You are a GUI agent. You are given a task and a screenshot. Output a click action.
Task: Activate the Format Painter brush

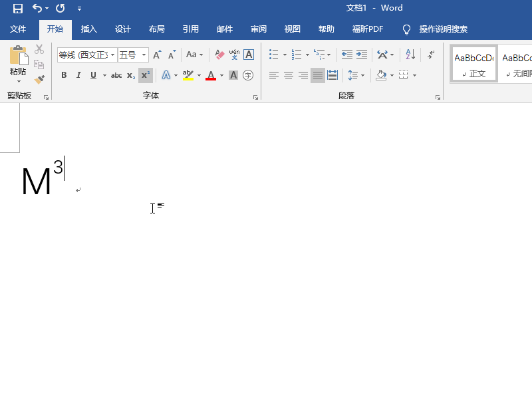pos(39,79)
